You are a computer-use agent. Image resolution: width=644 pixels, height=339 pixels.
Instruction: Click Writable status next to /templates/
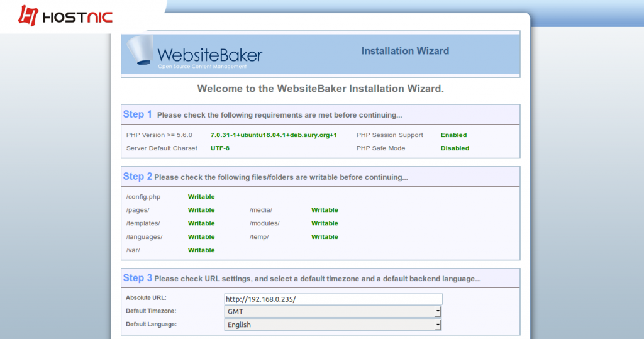click(x=201, y=223)
